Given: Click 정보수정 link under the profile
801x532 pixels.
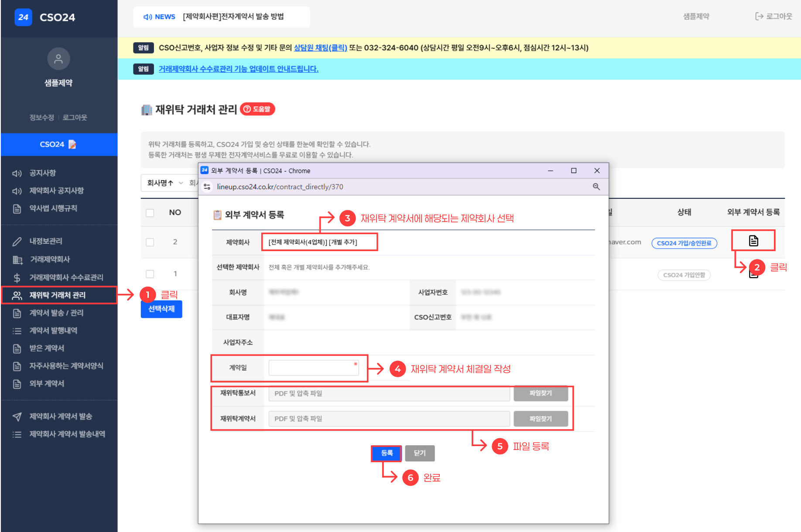Looking at the screenshot, I should click(x=41, y=117).
